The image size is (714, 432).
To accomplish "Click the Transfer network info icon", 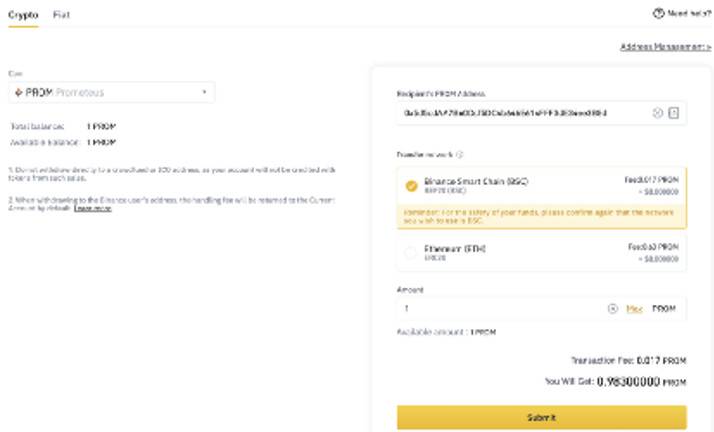I will click(x=459, y=155).
